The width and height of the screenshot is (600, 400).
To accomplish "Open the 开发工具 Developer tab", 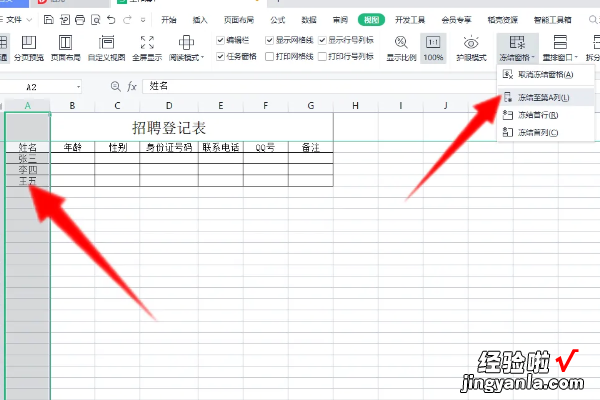I will tap(410, 20).
